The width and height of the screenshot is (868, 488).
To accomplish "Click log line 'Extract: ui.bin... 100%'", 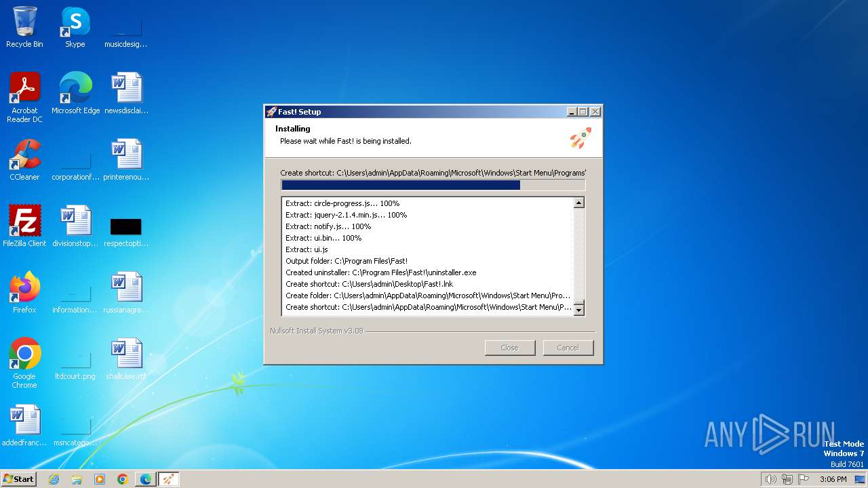I will point(323,238).
